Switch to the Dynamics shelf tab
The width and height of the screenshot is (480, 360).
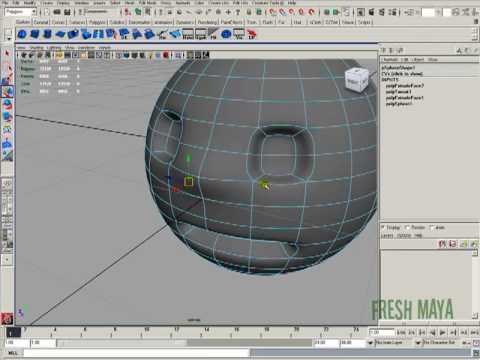point(185,22)
